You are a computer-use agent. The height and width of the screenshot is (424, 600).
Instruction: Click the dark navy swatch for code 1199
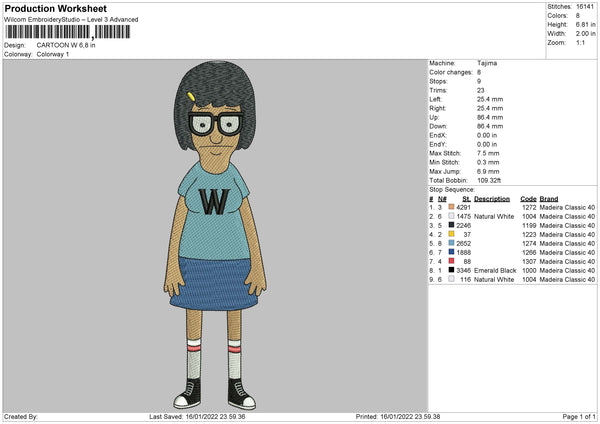tap(451, 225)
